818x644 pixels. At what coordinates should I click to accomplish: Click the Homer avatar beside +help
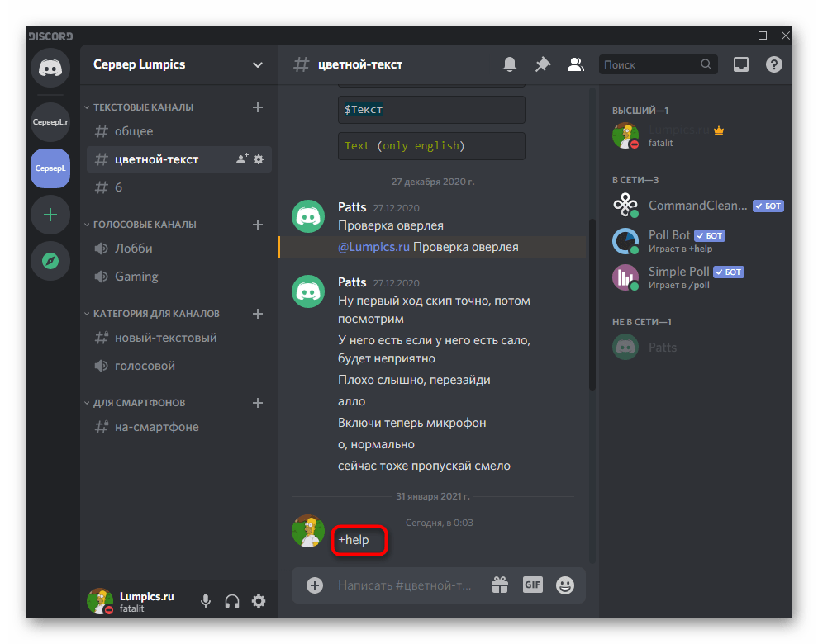point(308,532)
